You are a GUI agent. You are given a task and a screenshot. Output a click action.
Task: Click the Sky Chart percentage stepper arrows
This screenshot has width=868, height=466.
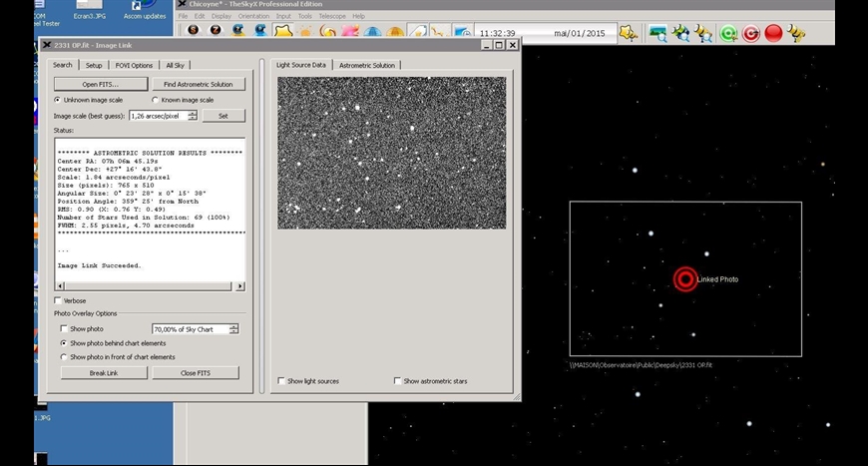click(x=234, y=328)
